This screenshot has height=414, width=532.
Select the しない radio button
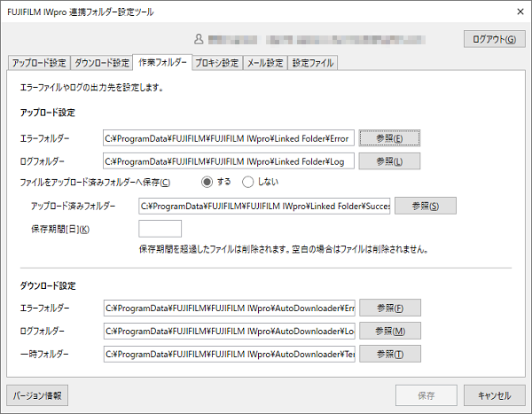click(x=248, y=182)
